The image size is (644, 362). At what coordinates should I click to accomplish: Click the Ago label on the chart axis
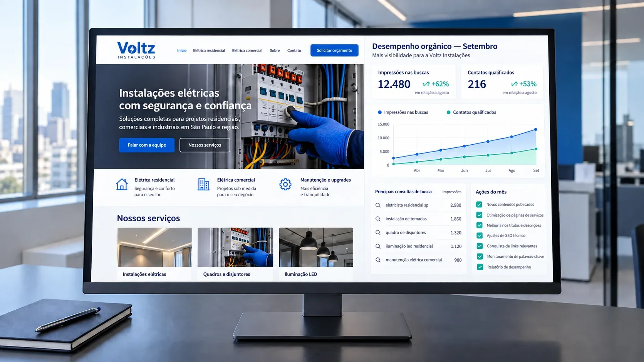click(x=512, y=170)
